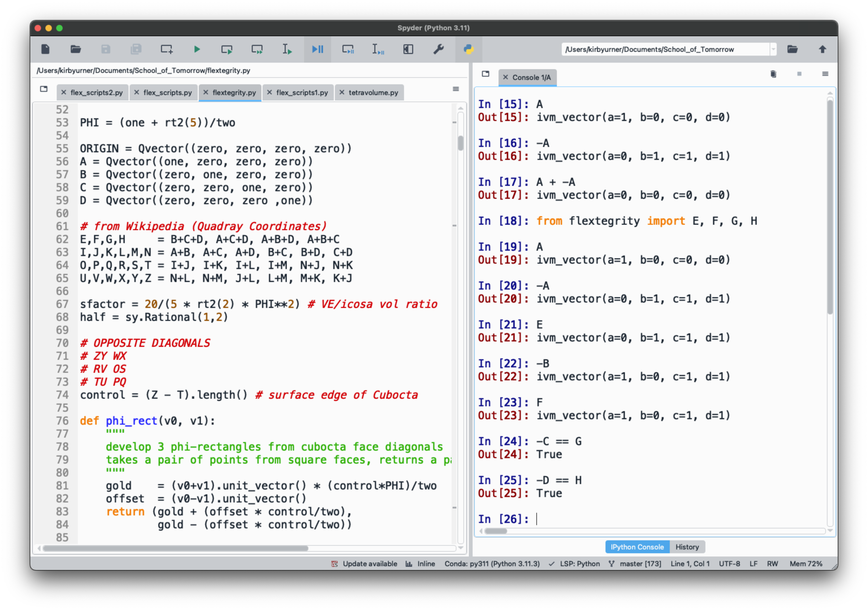This screenshot has width=868, height=610.
Task: Interrupt kernel stop square icon
Action: click(x=799, y=74)
